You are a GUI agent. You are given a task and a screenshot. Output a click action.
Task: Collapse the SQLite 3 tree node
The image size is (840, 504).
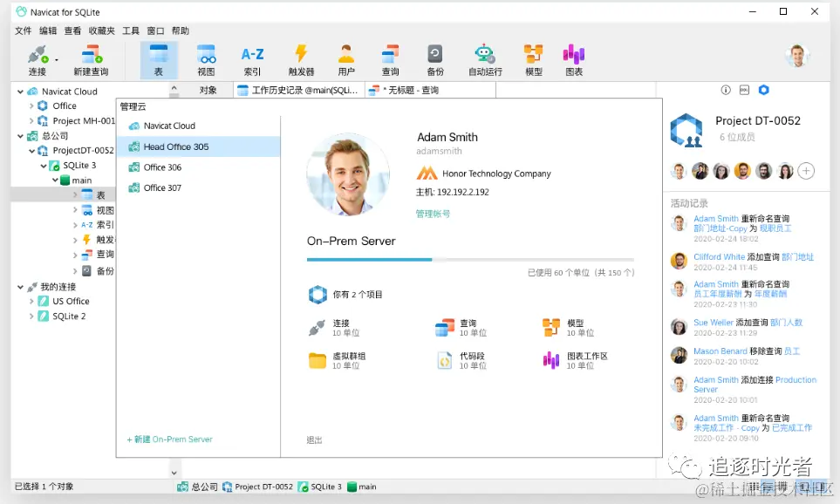pos(44,166)
